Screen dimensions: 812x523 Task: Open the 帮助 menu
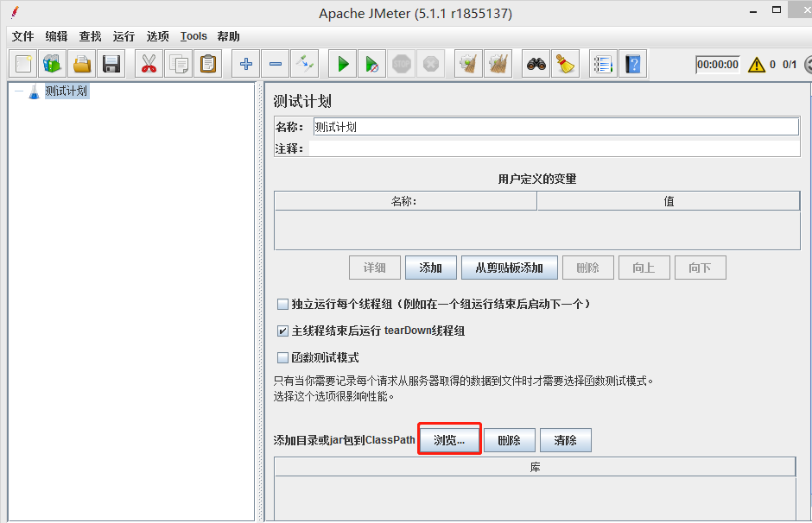[228, 36]
